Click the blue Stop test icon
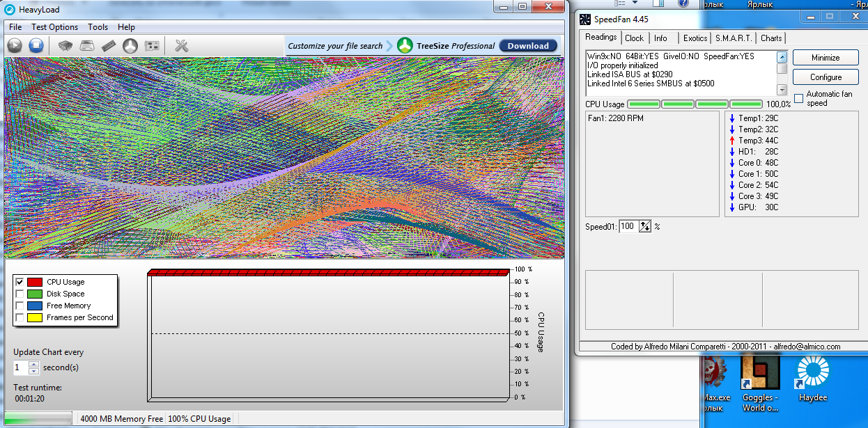 [36, 46]
